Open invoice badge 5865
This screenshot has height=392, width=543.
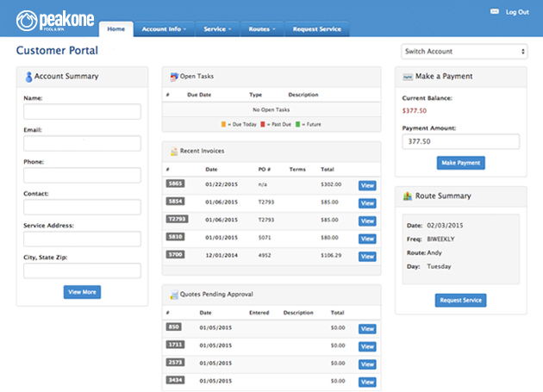(x=175, y=184)
